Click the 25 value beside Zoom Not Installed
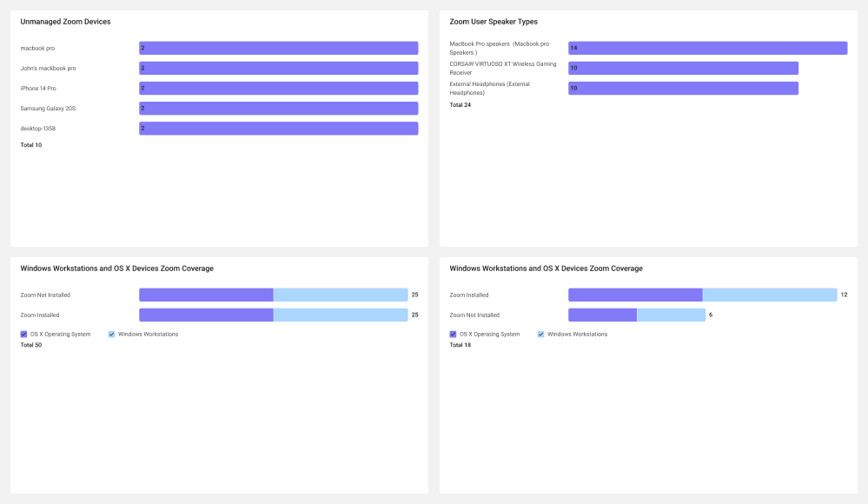 (414, 295)
